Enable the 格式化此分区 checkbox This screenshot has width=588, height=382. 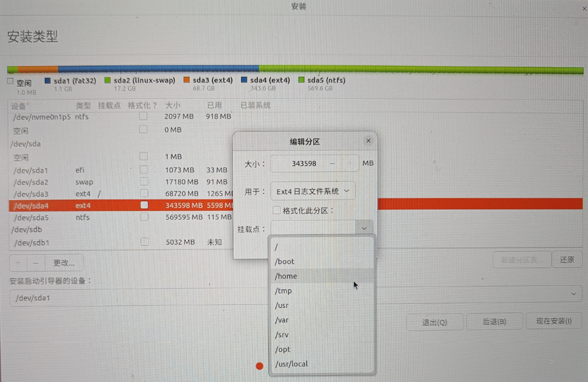276,210
